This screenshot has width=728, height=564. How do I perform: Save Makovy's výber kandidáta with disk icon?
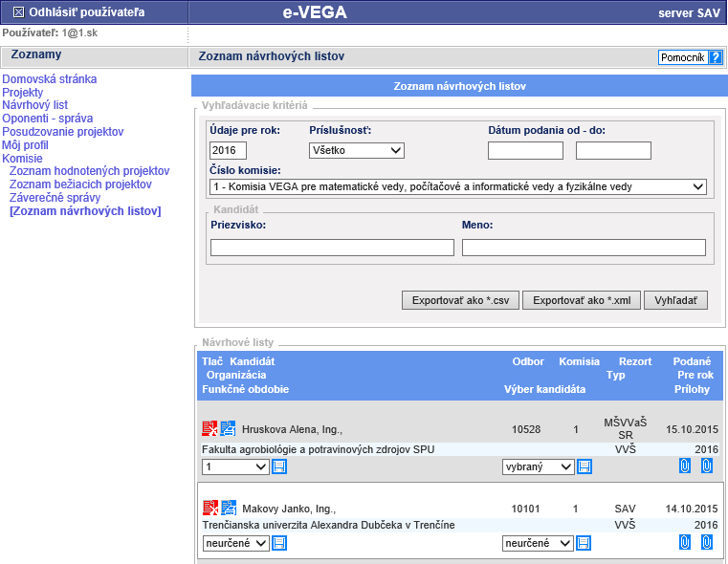tap(585, 543)
